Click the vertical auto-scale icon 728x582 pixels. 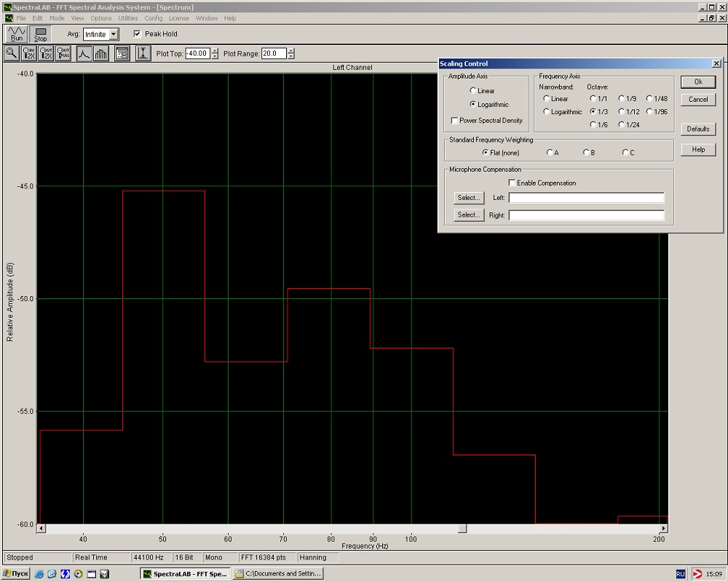pos(143,53)
